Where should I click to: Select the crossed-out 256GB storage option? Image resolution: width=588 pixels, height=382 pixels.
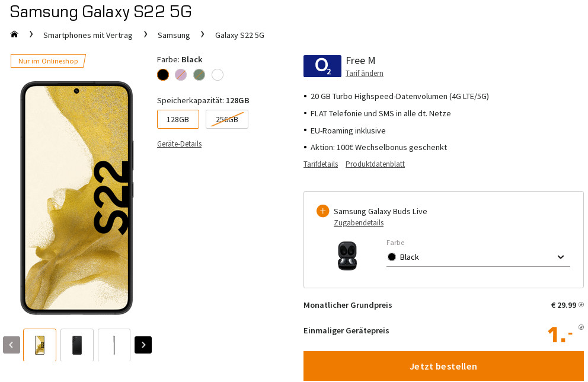pyautogui.click(x=226, y=119)
